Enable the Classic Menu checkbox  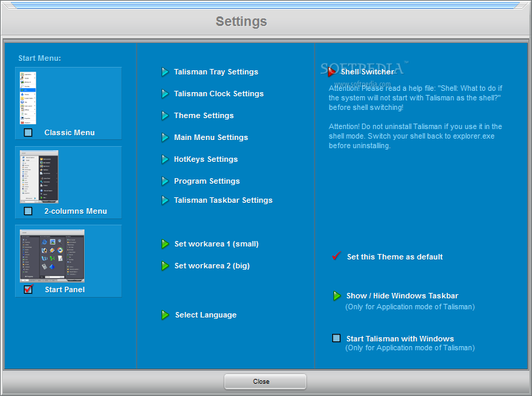click(x=28, y=132)
